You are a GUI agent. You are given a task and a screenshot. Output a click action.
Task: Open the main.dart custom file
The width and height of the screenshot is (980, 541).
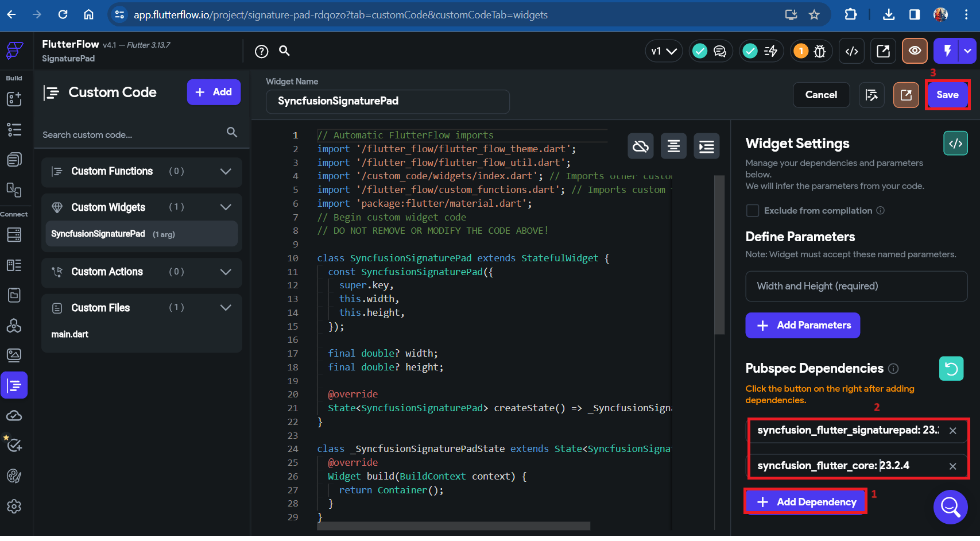click(70, 335)
